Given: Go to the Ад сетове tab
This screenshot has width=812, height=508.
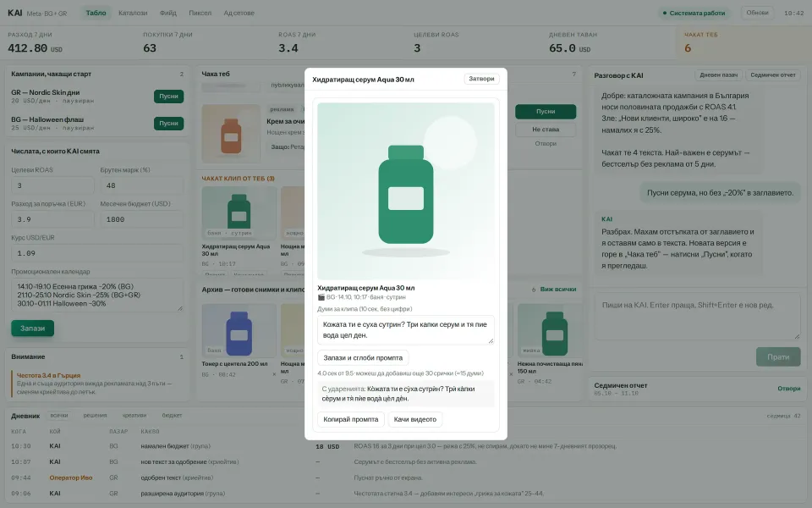Looking at the screenshot, I should pos(239,13).
